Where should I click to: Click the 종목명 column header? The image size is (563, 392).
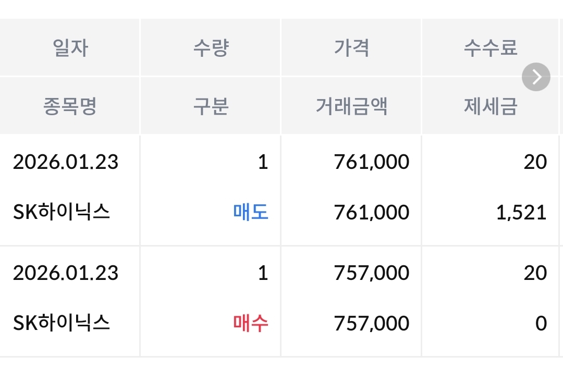point(70,106)
